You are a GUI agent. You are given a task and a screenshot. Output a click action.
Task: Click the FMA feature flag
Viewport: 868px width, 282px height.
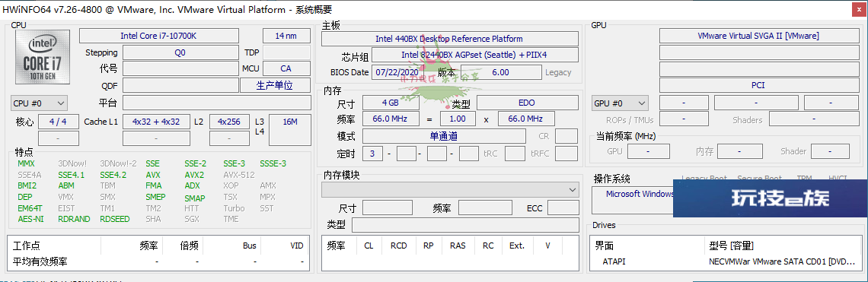tap(154, 185)
